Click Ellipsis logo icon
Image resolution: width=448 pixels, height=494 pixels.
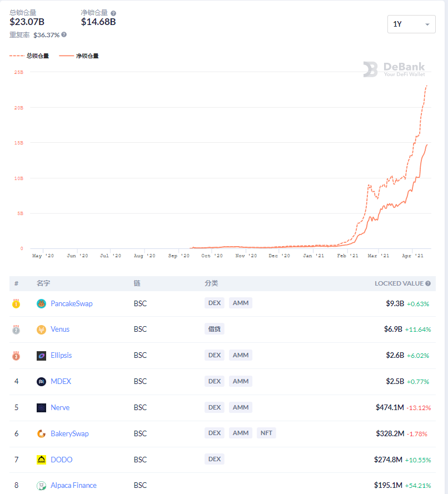tap(41, 356)
